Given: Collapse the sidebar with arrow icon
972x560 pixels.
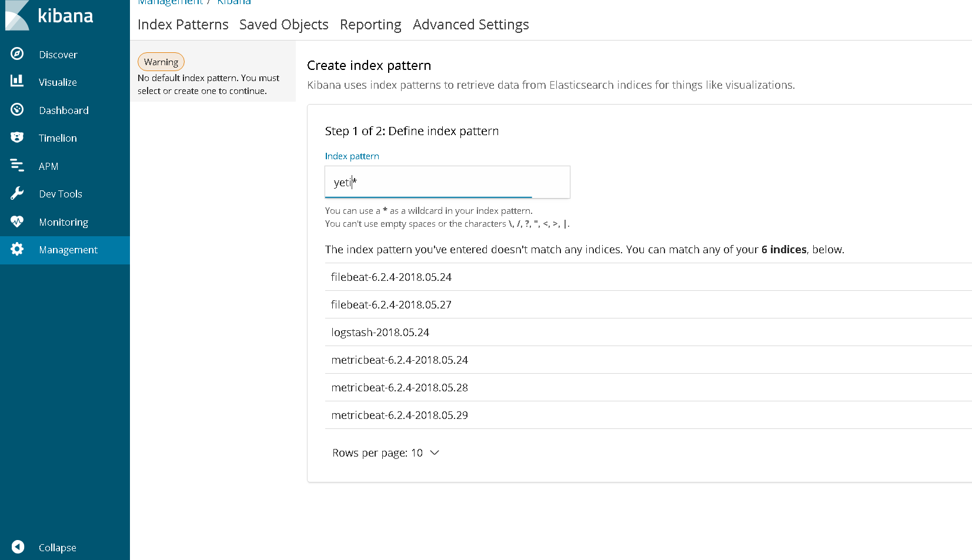Looking at the screenshot, I should tap(18, 547).
